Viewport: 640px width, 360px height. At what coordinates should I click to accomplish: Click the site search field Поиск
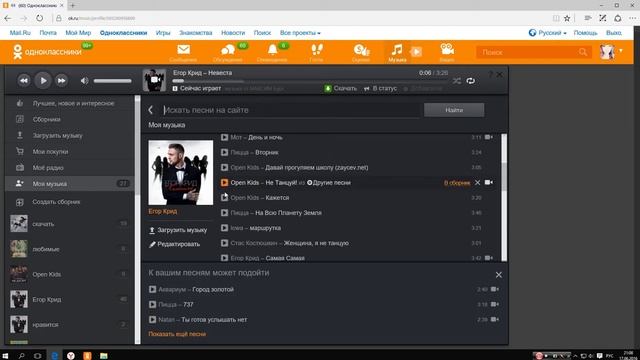(529, 52)
